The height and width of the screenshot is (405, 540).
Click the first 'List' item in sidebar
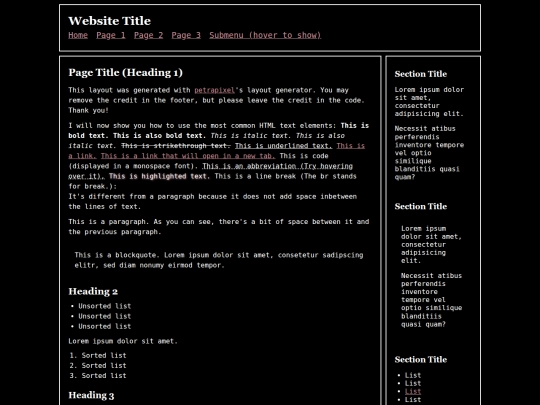coord(413,375)
